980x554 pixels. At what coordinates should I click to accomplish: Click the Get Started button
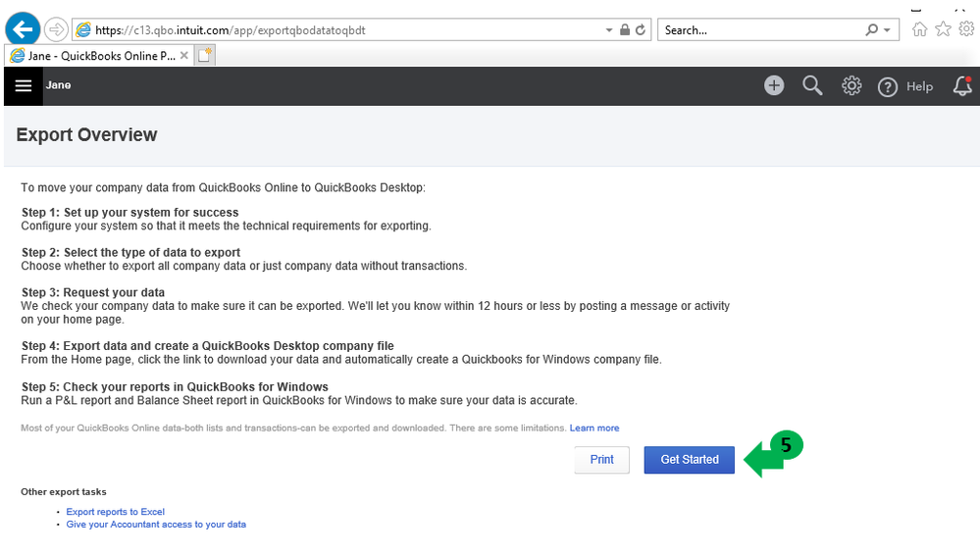pos(689,460)
